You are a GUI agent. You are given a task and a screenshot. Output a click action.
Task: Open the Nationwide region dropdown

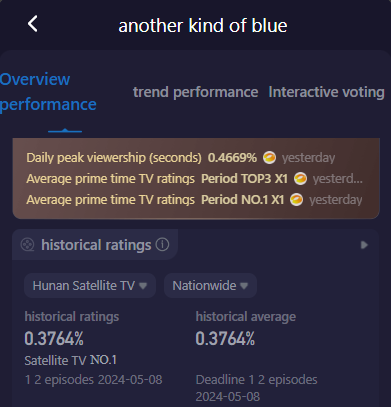pos(210,286)
